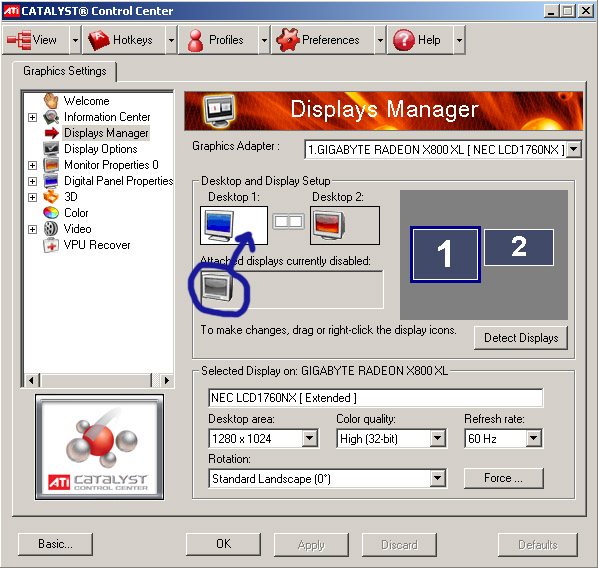Click the disabled gray monitor icon

[217, 287]
